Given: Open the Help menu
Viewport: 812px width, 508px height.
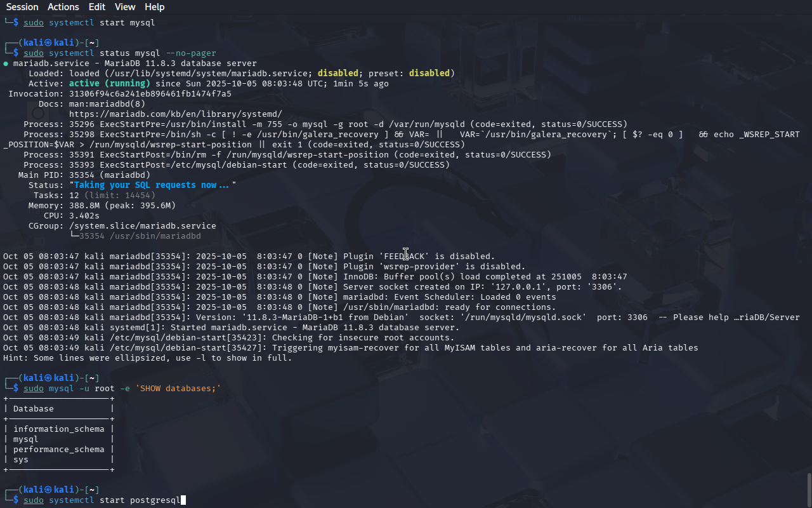Looking at the screenshot, I should click(154, 7).
